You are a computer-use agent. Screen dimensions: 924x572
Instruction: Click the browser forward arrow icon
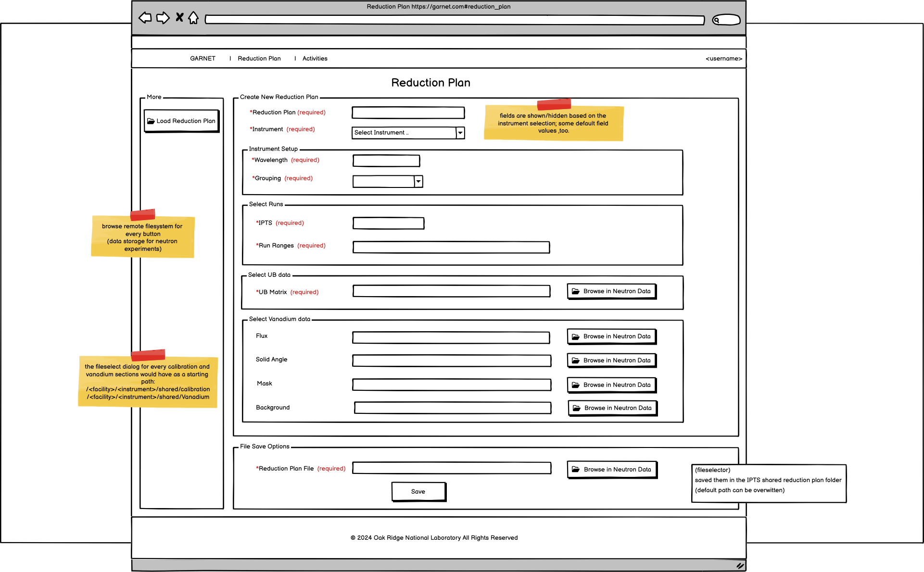[164, 17]
